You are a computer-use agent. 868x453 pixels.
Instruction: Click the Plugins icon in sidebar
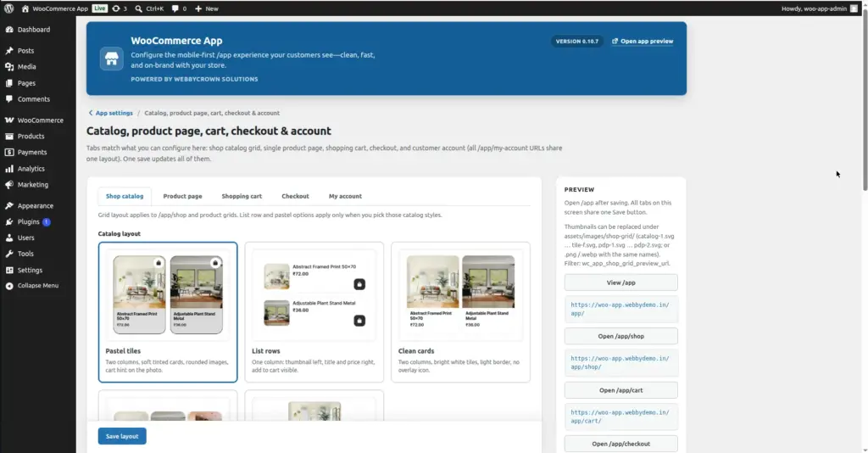coord(9,221)
